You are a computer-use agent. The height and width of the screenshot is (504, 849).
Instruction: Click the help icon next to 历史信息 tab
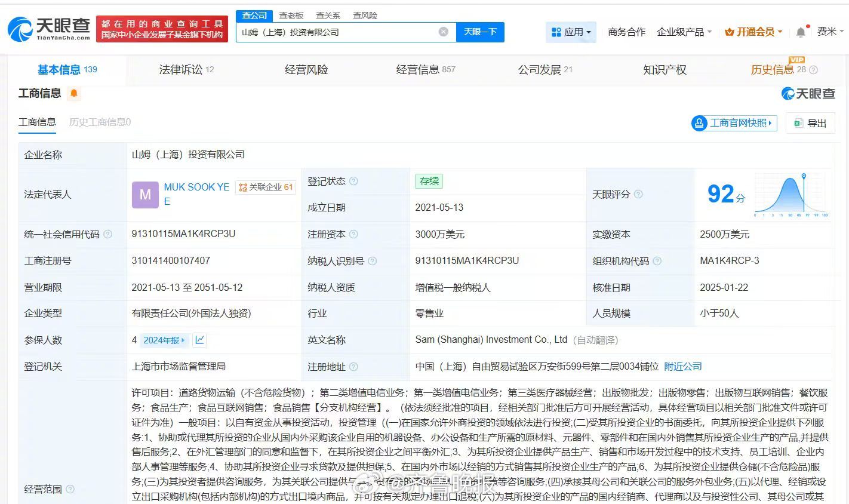pos(813,70)
